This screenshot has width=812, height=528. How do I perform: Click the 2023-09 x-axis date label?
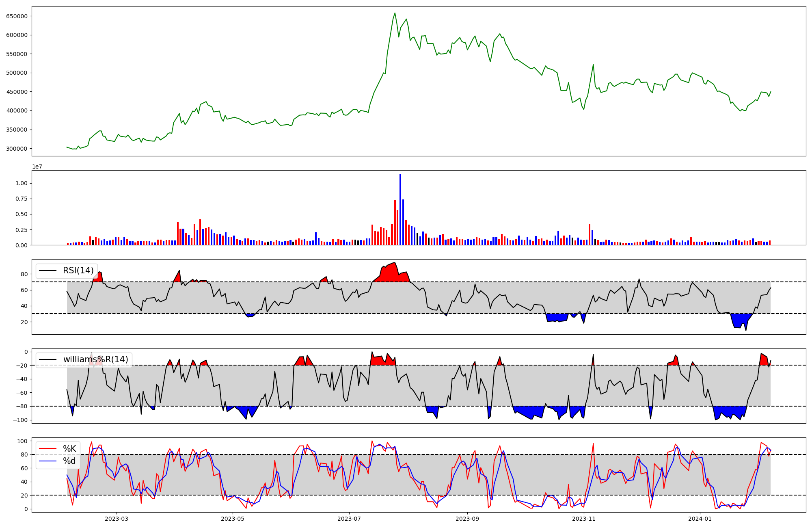467,519
